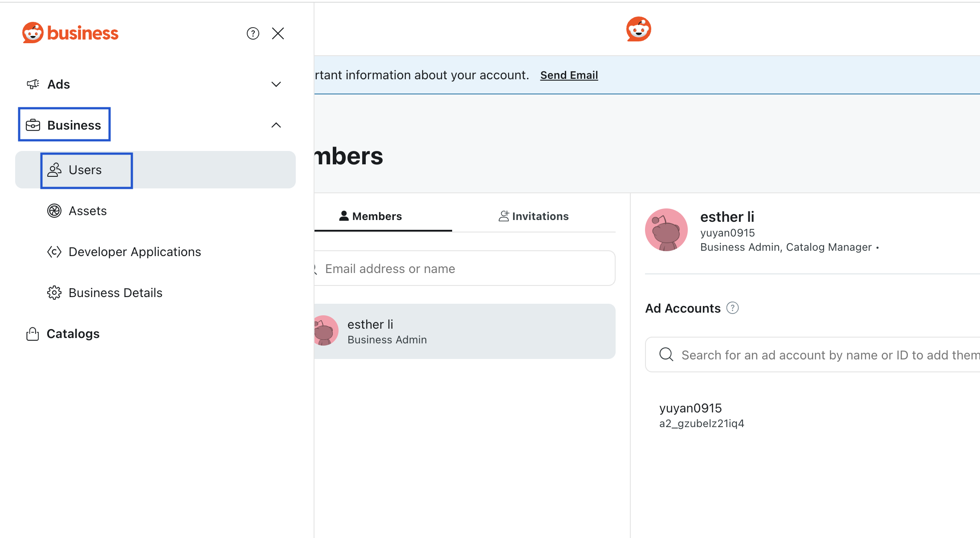Select the Members tab
980x538 pixels.
click(371, 216)
